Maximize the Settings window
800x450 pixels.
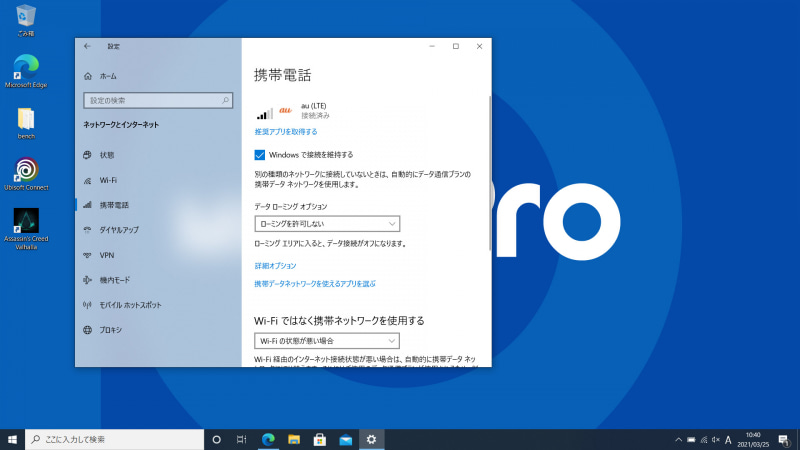456,46
